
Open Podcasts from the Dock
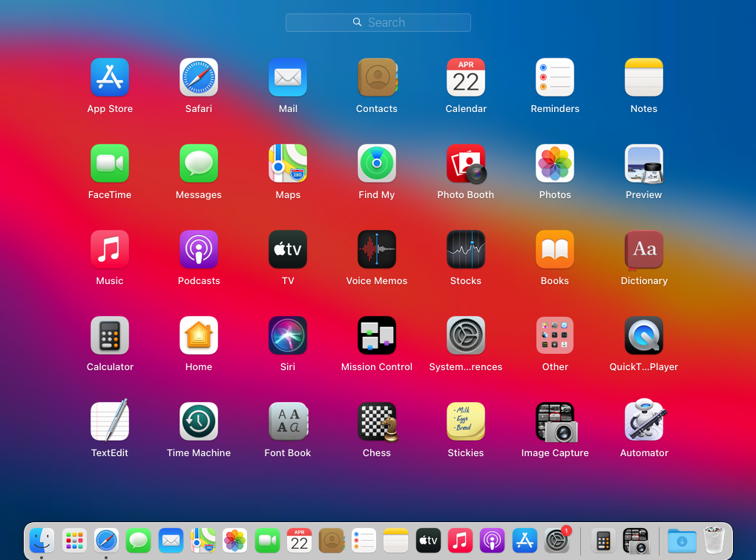tap(493, 541)
